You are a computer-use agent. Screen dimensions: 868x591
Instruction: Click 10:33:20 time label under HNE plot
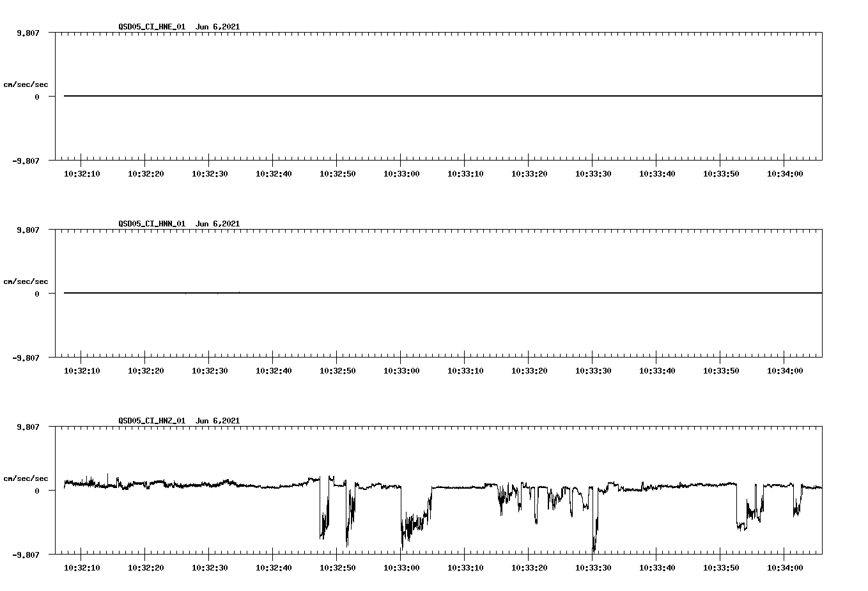tap(529, 174)
